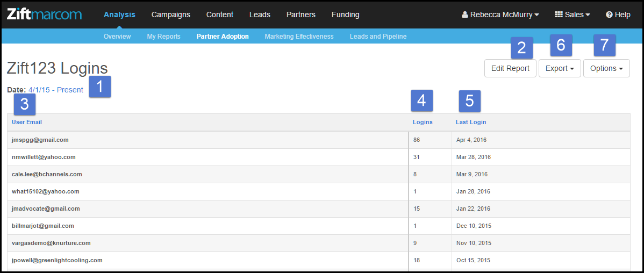
Task: Click the login count 15
Action: 417,209
